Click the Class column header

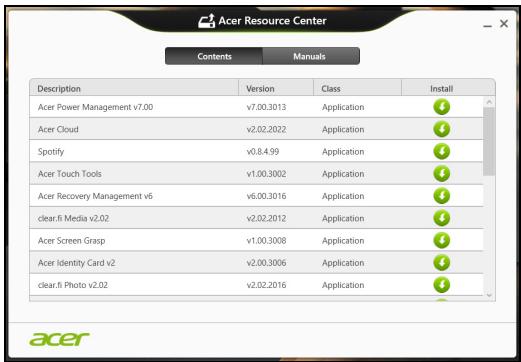click(x=357, y=88)
